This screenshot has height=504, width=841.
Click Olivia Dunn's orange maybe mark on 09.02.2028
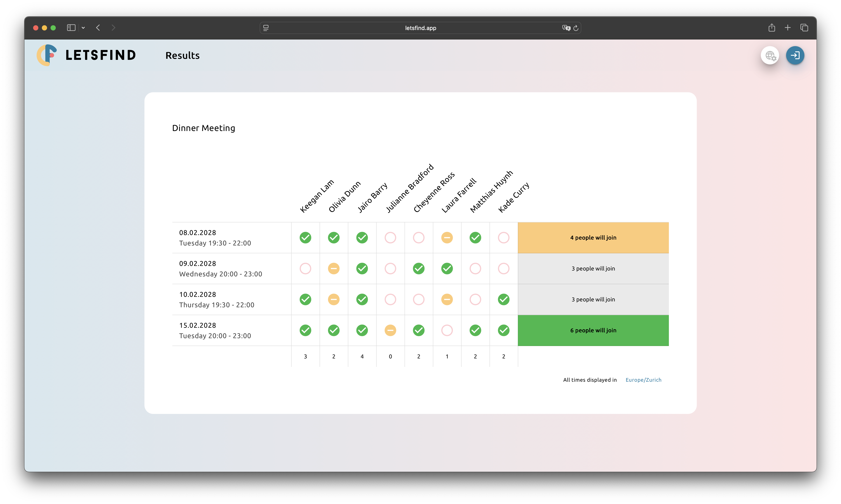pyautogui.click(x=334, y=269)
